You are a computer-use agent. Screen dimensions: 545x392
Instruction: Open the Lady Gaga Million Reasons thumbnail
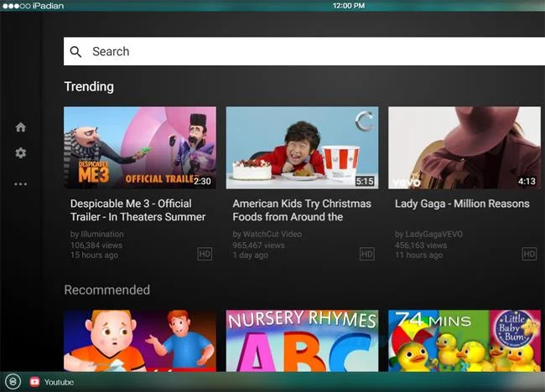(x=465, y=147)
